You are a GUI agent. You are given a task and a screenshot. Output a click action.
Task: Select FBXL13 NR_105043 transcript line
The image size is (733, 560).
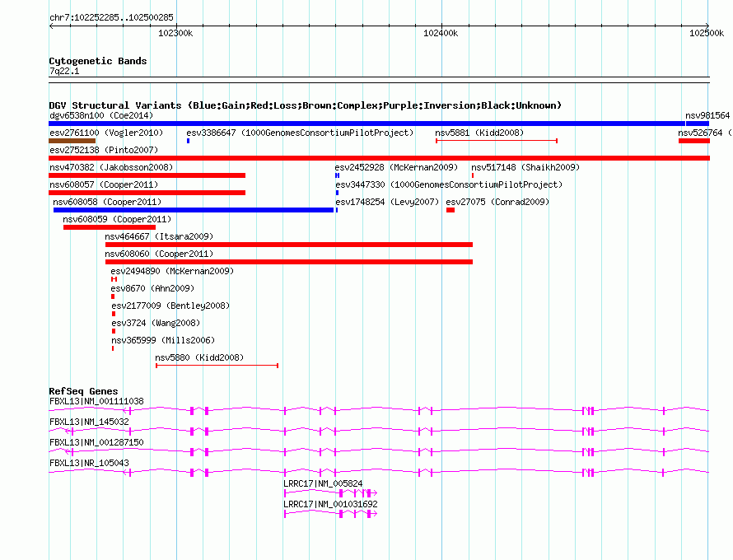(x=379, y=472)
